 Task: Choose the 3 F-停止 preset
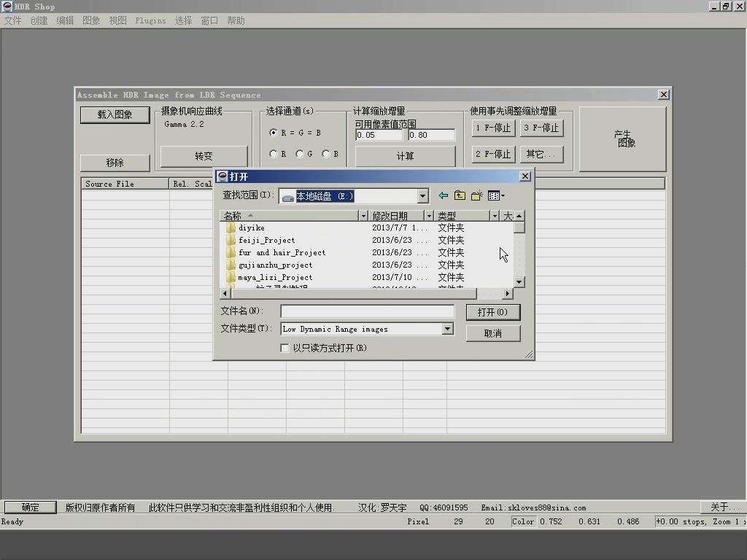[x=541, y=128]
